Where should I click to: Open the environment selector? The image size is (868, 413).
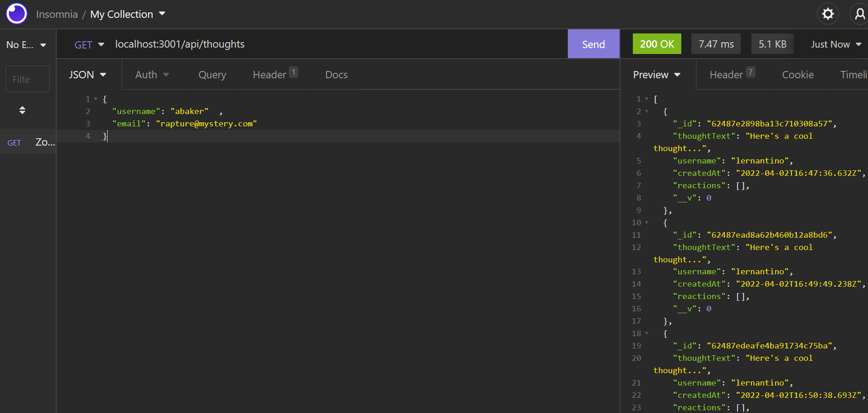point(26,44)
